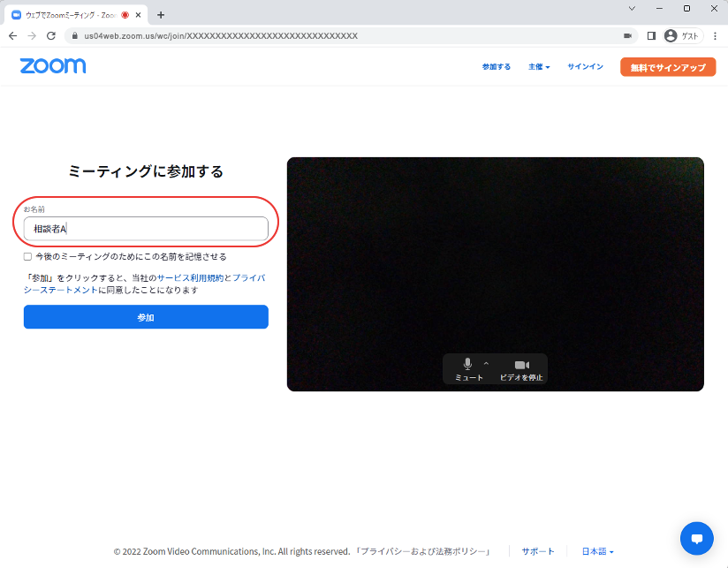Screen dimensions: 728x568
Task: Click the blue 参加 button
Action: [x=146, y=317]
